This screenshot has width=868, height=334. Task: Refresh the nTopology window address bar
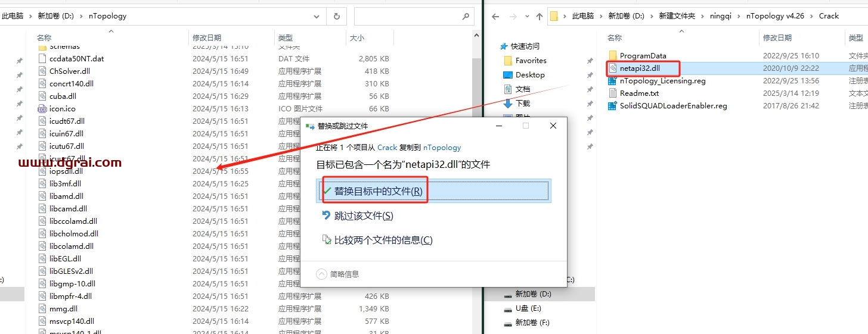pos(337,16)
